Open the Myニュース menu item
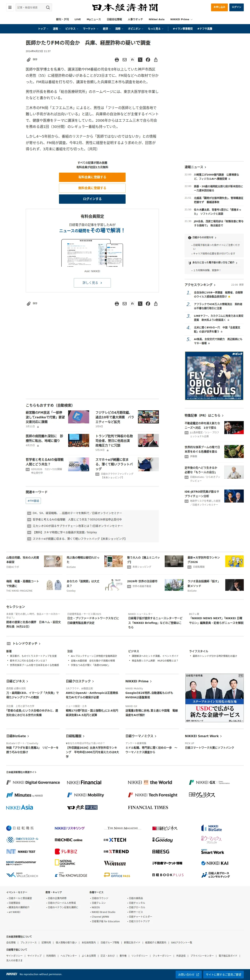Viewport: 250px width, 980px height. (x=94, y=19)
